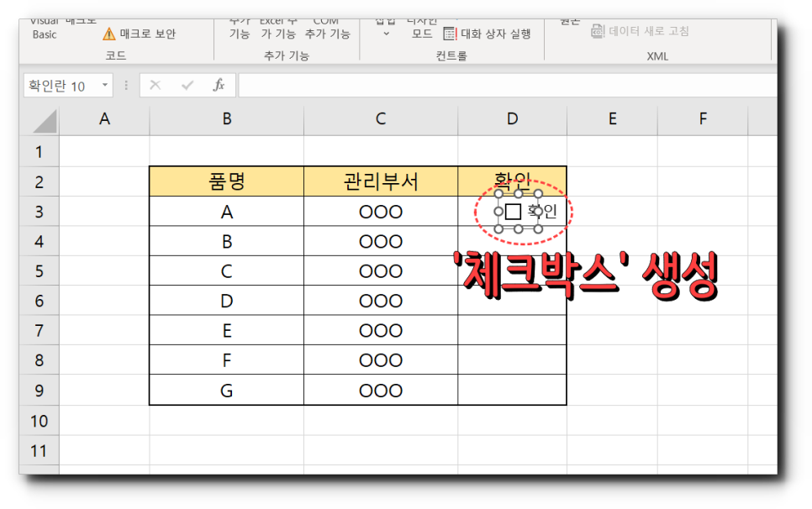812x509 pixels.
Task: Click the formula bar cancel X icon
Action: coord(155,85)
